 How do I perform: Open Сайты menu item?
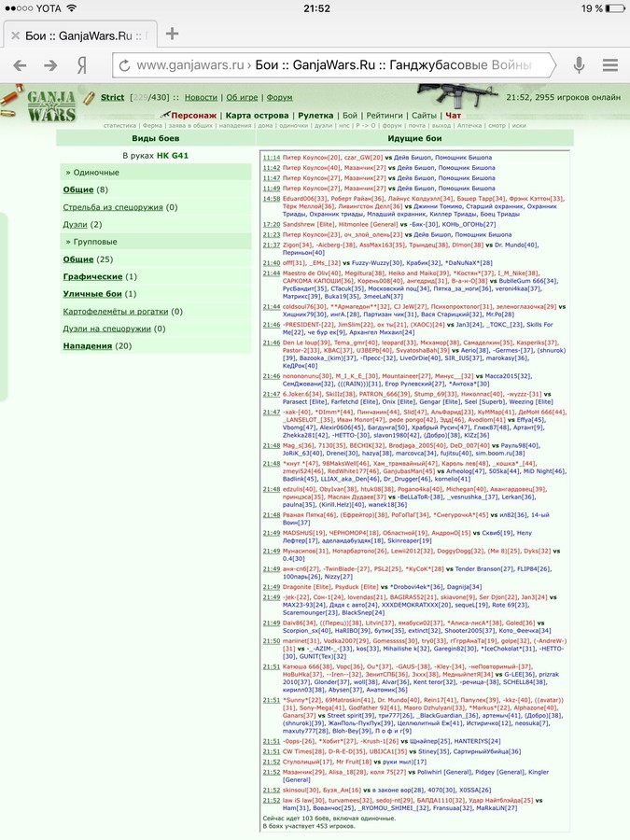424,115
